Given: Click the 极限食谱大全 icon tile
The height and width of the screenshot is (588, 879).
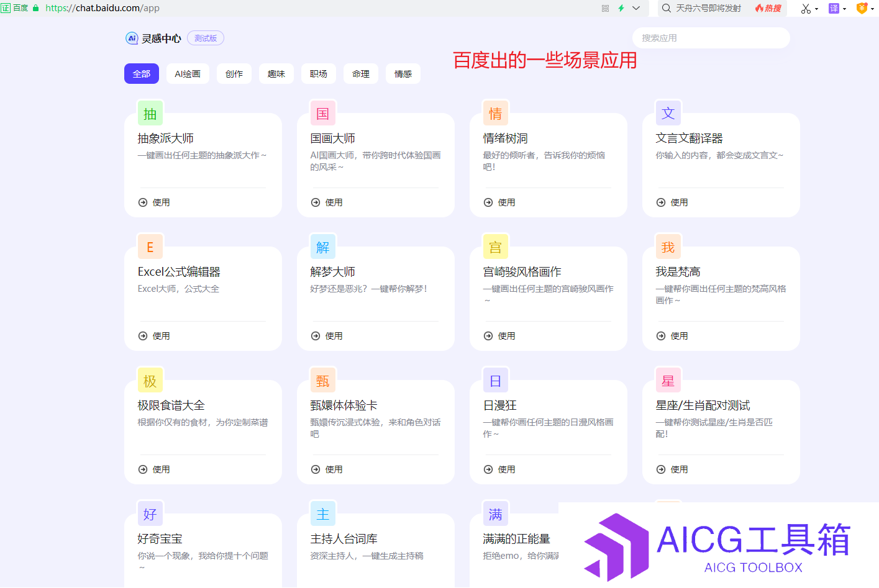Looking at the screenshot, I should (150, 381).
